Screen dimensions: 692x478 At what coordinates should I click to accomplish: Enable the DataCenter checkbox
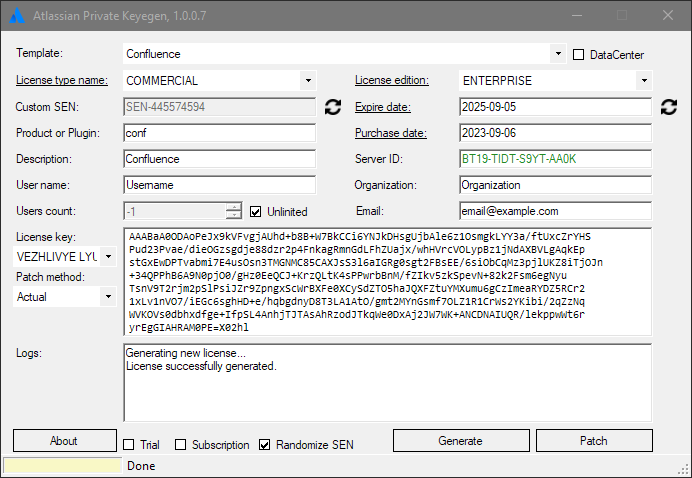[578, 55]
